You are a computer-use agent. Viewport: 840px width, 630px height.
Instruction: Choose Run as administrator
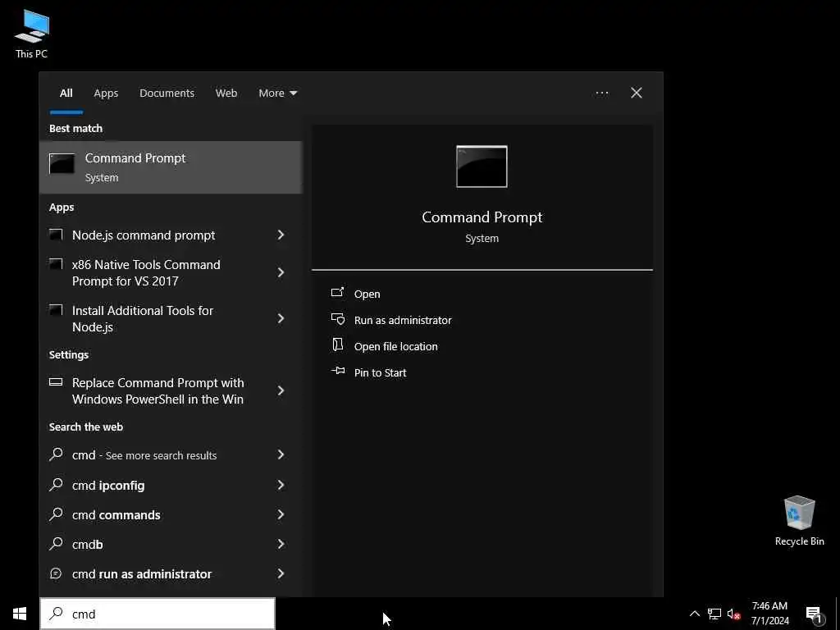403,321
